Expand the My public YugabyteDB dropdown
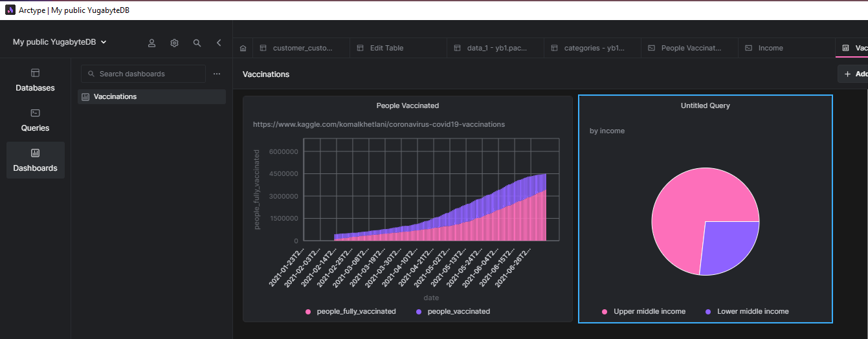 pyautogui.click(x=60, y=42)
